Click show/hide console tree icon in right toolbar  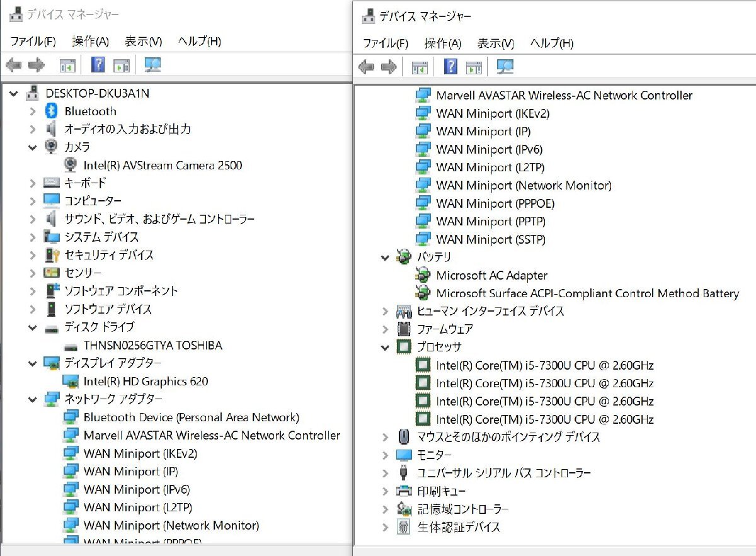coord(420,67)
